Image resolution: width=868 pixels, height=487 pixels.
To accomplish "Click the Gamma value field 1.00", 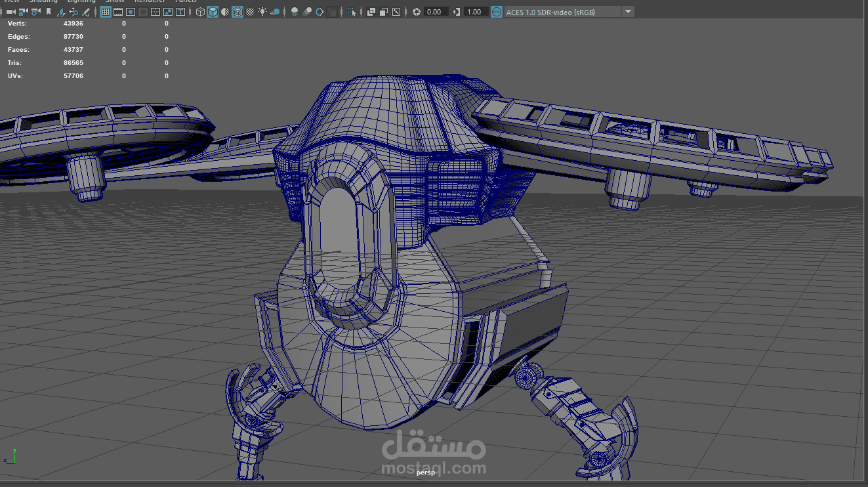I will coord(476,12).
